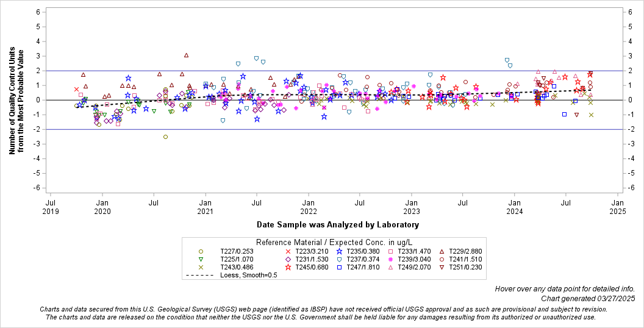Click the '-6' tick label on right axis

[630, 188]
